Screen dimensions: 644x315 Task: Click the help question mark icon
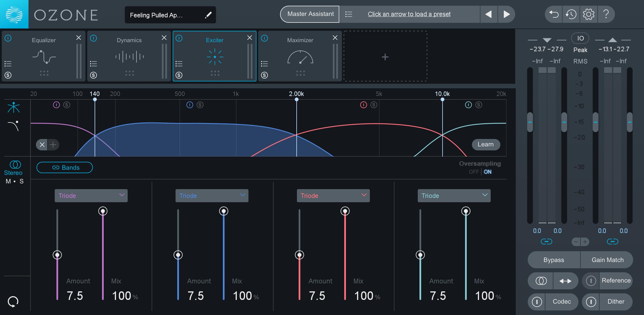pos(606,14)
